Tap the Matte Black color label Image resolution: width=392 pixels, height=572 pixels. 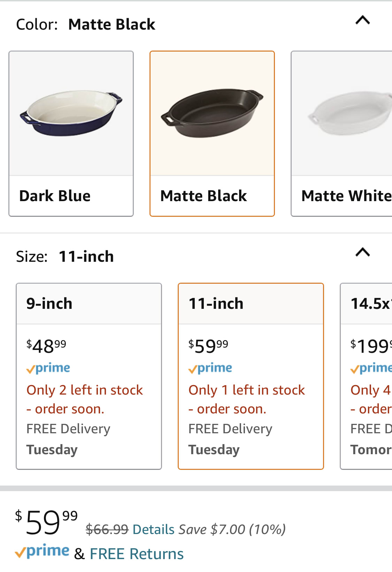[x=203, y=196]
